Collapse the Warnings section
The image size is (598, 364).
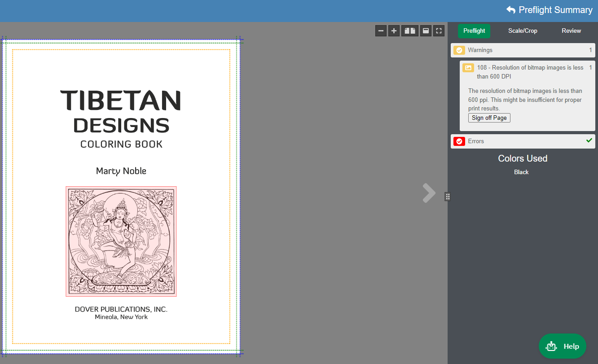tap(523, 50)
